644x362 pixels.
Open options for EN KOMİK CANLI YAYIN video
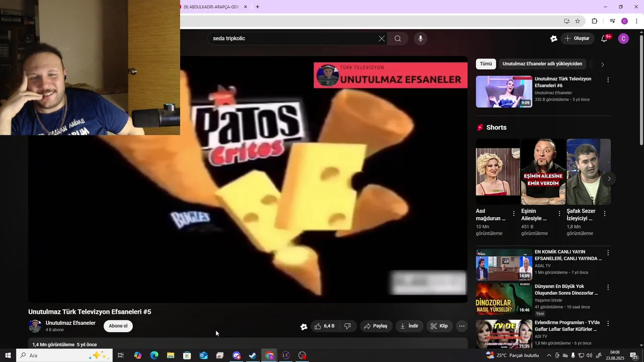pos(608,253)
